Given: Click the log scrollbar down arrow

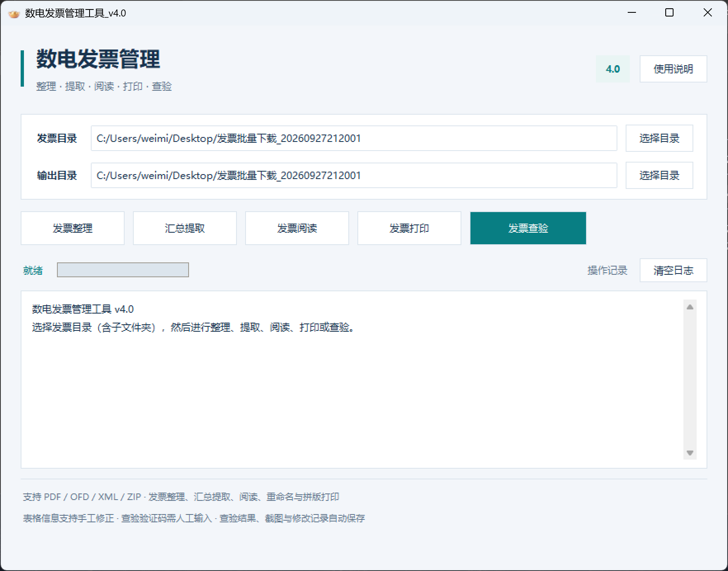Looking at the screenshot, I should coord(690,453).
